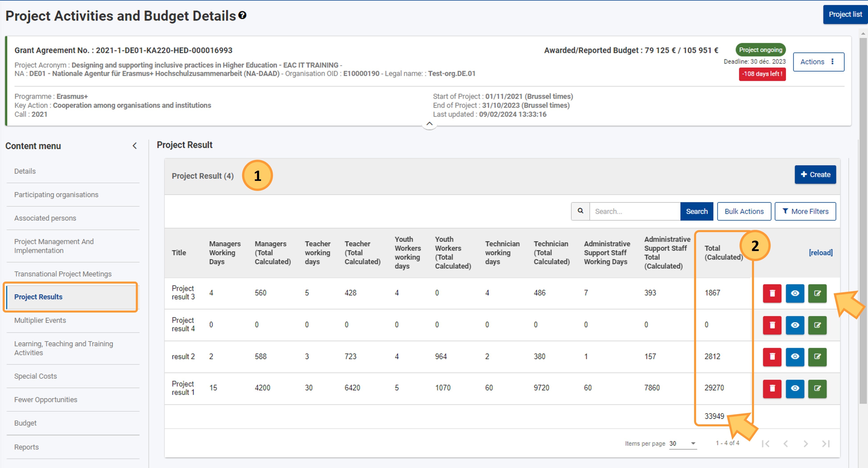Viewport: 868px width, 468px height.
Task: View the result 2 row
Action: click(x=795, y=357)
